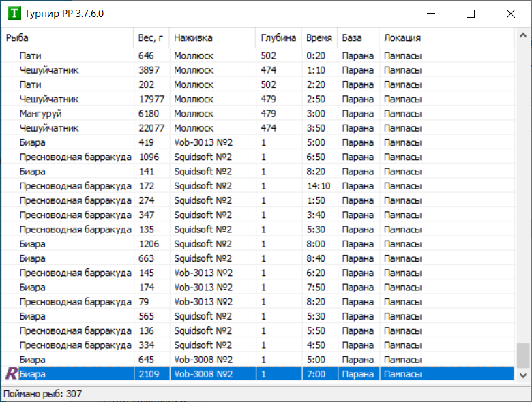The height and width of the screenshot is (402, 532).
Task: Select the Биара row weighing 645
Action: coord(258,360)
